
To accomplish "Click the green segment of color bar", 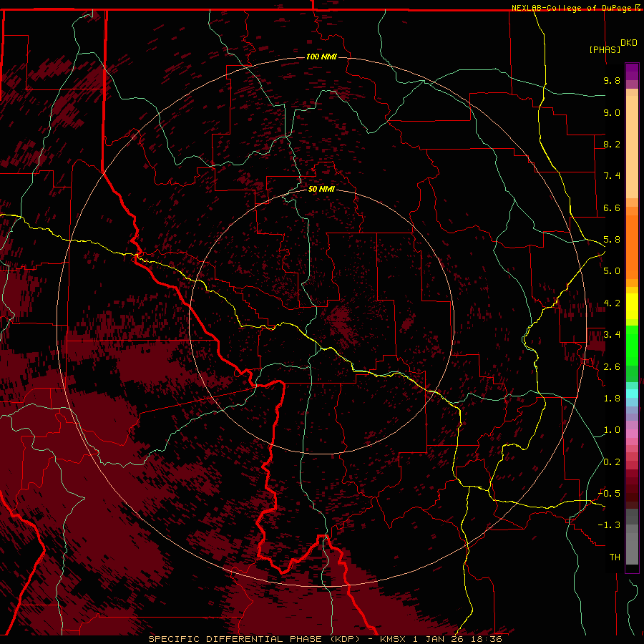I will (x=632, y=346).
